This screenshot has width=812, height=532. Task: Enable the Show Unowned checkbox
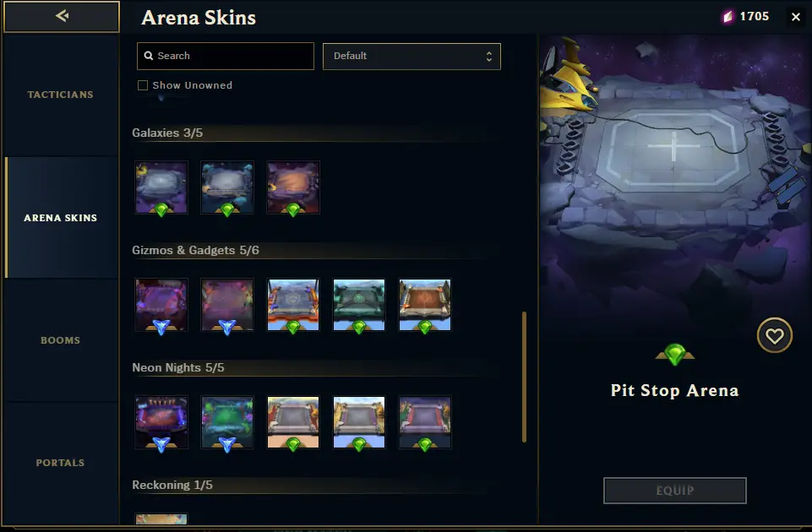(143, 85)
